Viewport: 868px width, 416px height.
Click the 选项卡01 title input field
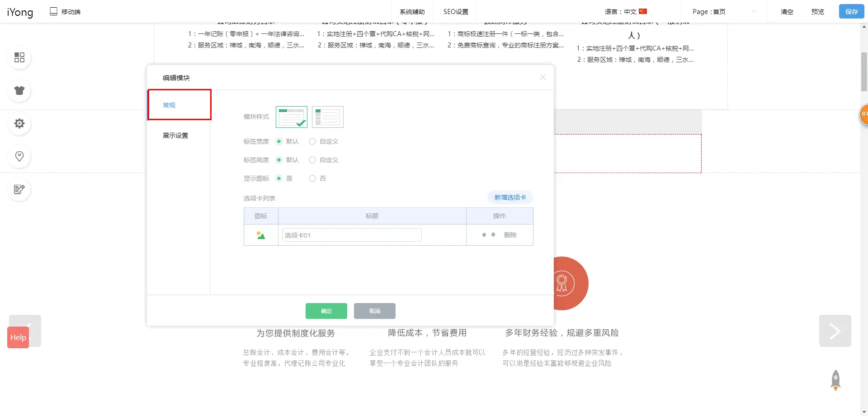[x=352, y=235]
